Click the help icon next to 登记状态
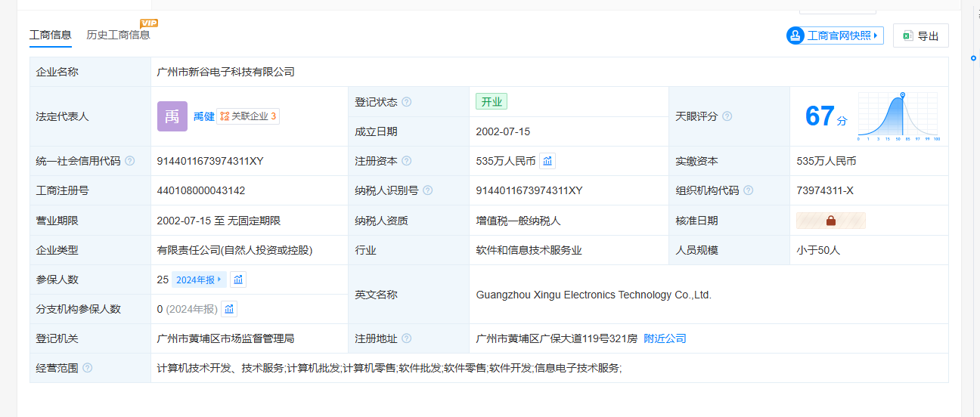Screen dimensions: 980x417 [407, 102]
